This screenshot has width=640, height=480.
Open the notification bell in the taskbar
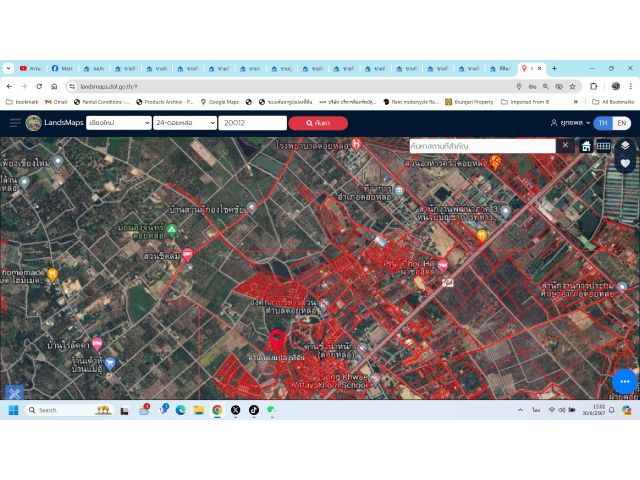[x=611, y=410]
